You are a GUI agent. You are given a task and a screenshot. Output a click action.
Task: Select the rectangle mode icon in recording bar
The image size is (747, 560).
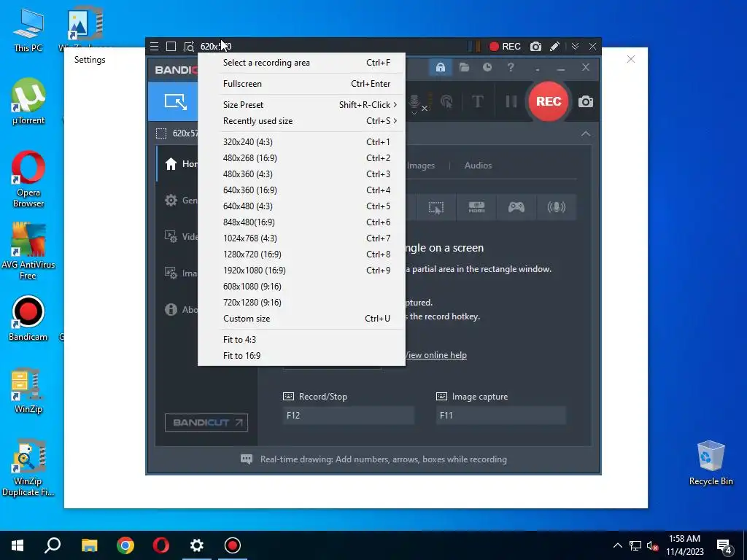pos(171,46)
